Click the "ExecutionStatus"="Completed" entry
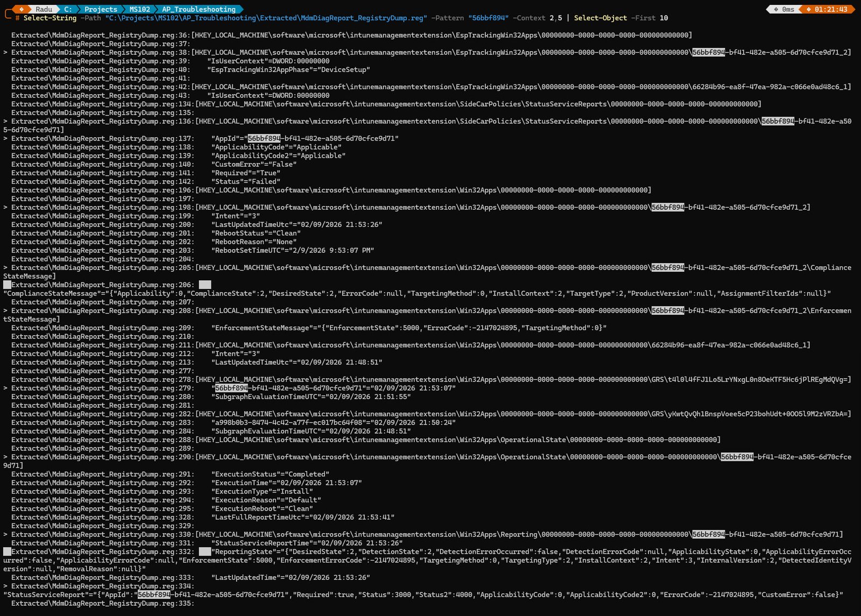Viewport: 861px width, 616px height. tap(270, 474)
